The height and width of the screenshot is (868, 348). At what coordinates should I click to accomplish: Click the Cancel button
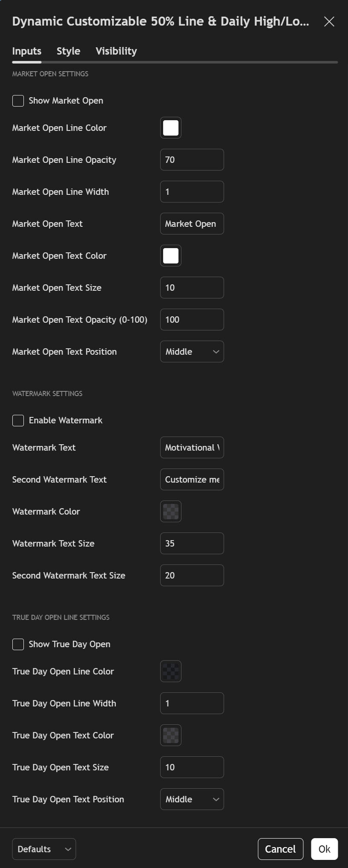pos(280,849)
